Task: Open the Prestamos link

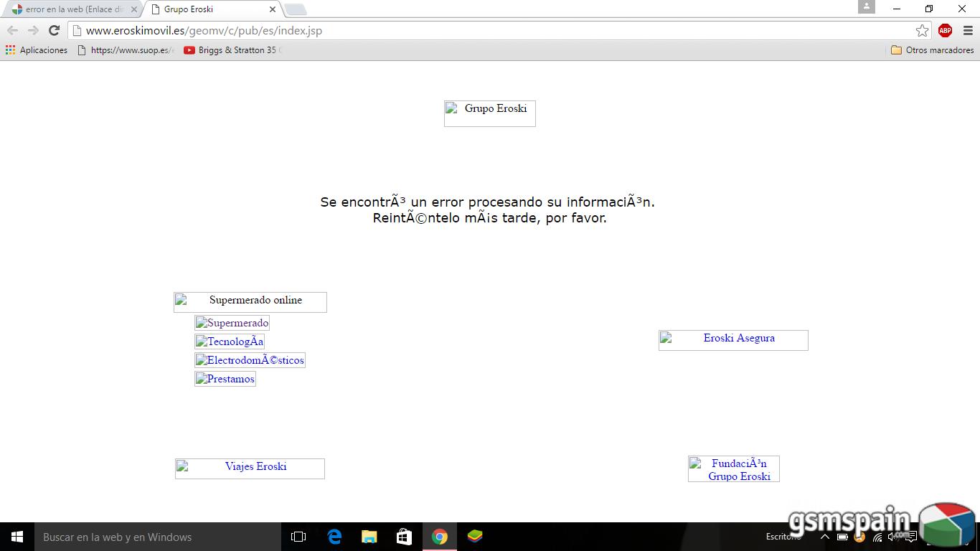Action: tap(225, 379)
